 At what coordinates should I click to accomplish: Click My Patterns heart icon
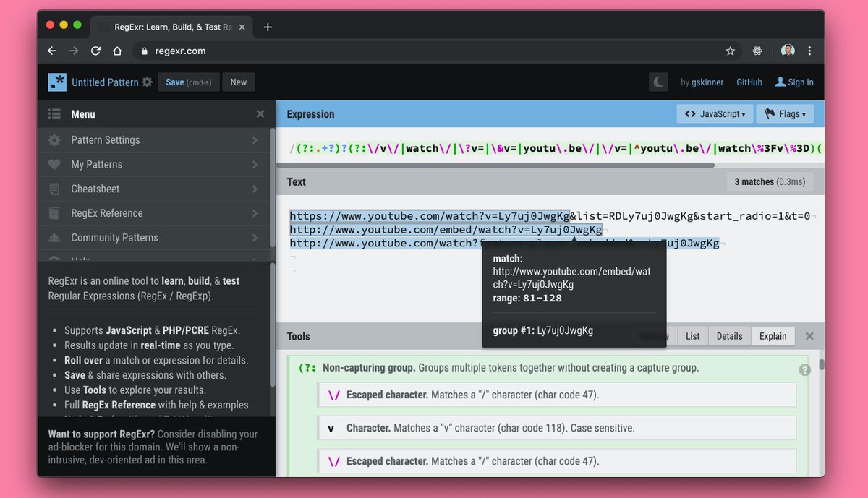[54, 165]
